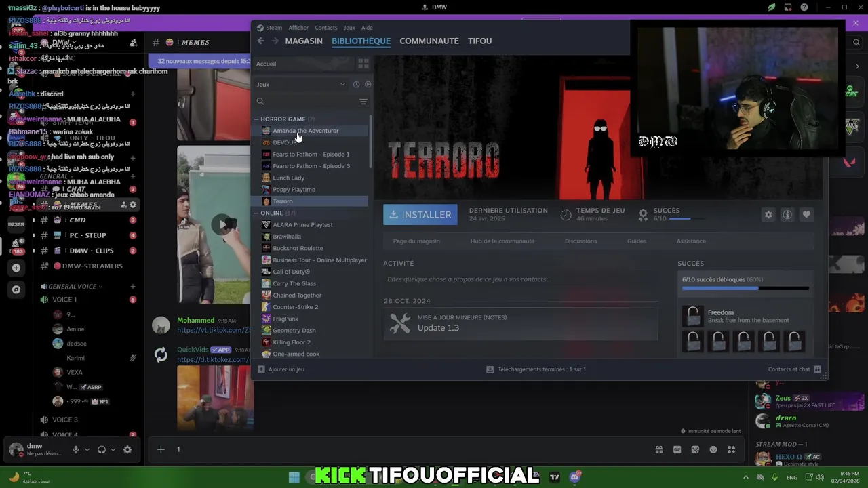
Task: Click the Freedom achievement padlock icon
Action: 693,316
